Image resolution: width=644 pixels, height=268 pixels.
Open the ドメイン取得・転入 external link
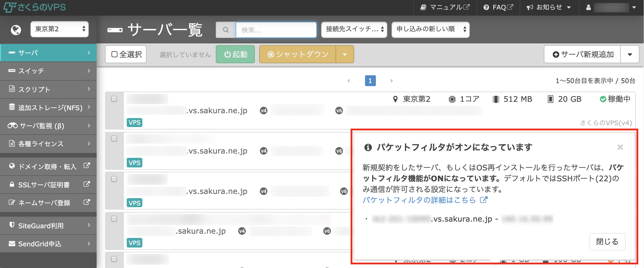click(x=48, y=167)
